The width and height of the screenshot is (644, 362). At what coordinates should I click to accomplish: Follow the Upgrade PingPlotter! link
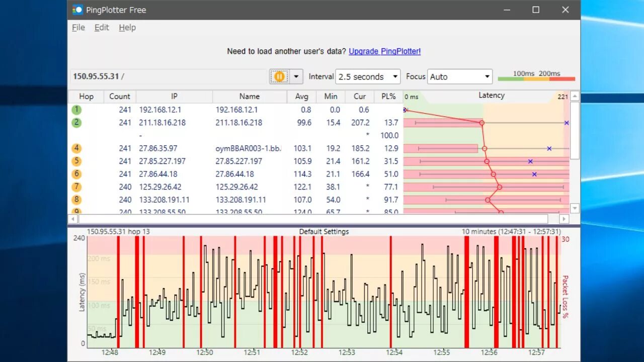point(384,51)
